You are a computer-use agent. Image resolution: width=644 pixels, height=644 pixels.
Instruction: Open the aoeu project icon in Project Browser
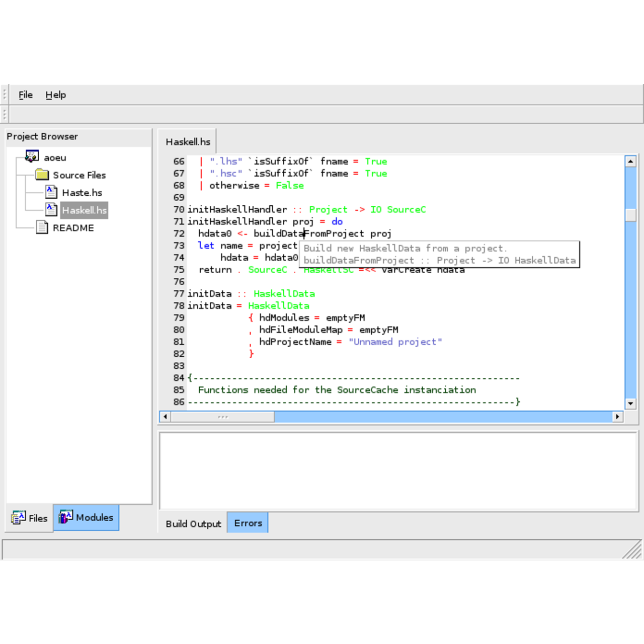tap(31, 156)
